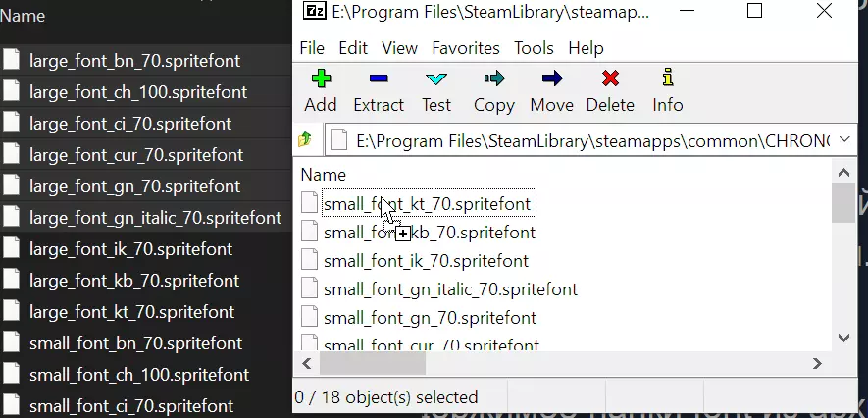Click the red Delete icon

[610, 79]
